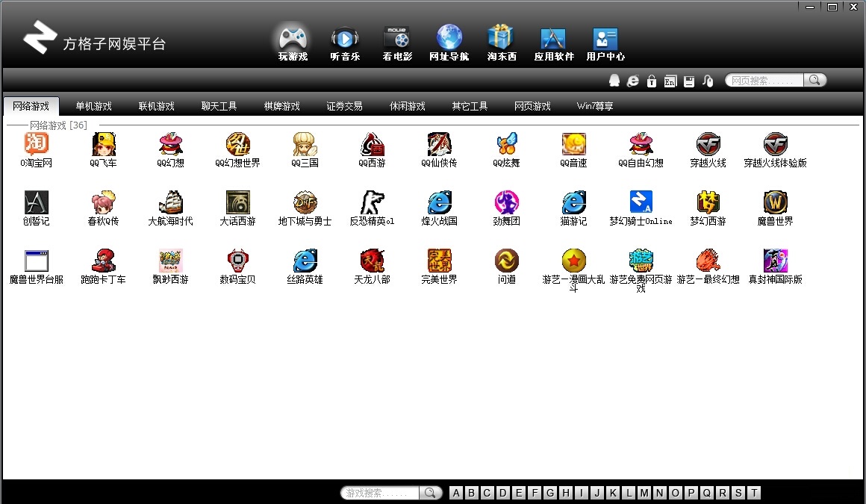Filter games by letter M
The height and width of the screenshot is (504, 866).
pos(644,493)
